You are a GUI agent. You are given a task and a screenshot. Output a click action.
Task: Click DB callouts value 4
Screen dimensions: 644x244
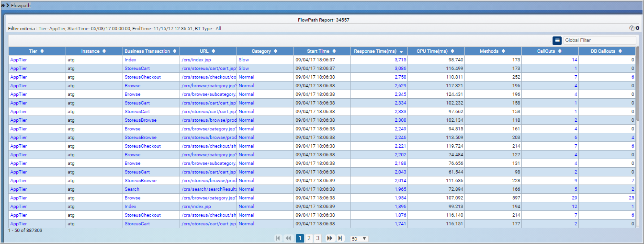tap(633, 138)
